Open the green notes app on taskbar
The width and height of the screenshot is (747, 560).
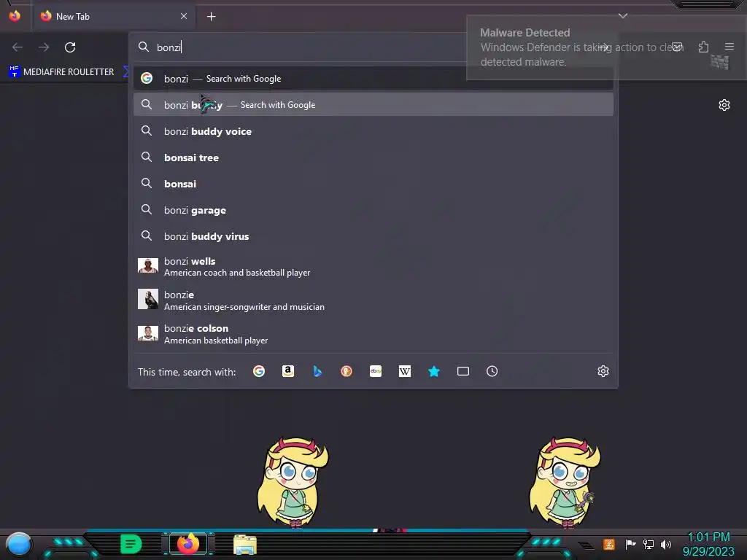[x=131, y=544]
